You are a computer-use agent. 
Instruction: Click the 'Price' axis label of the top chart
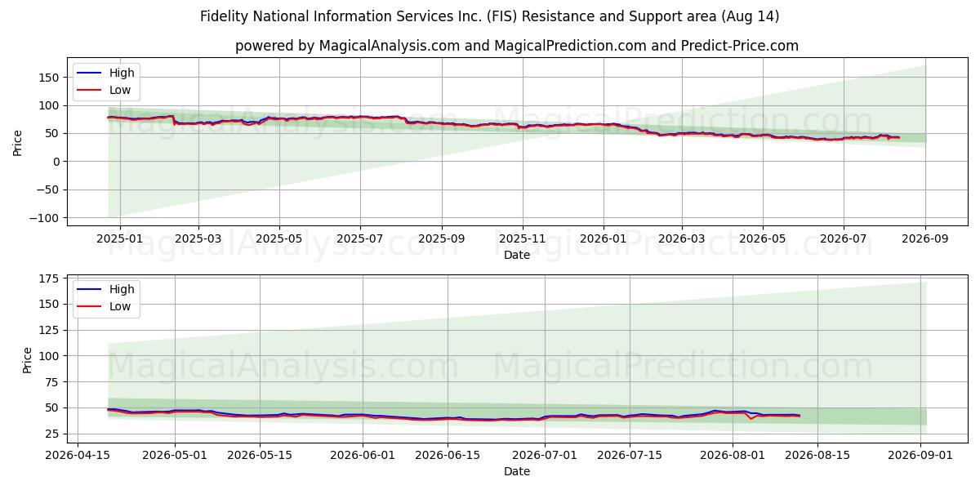(18, 143)
